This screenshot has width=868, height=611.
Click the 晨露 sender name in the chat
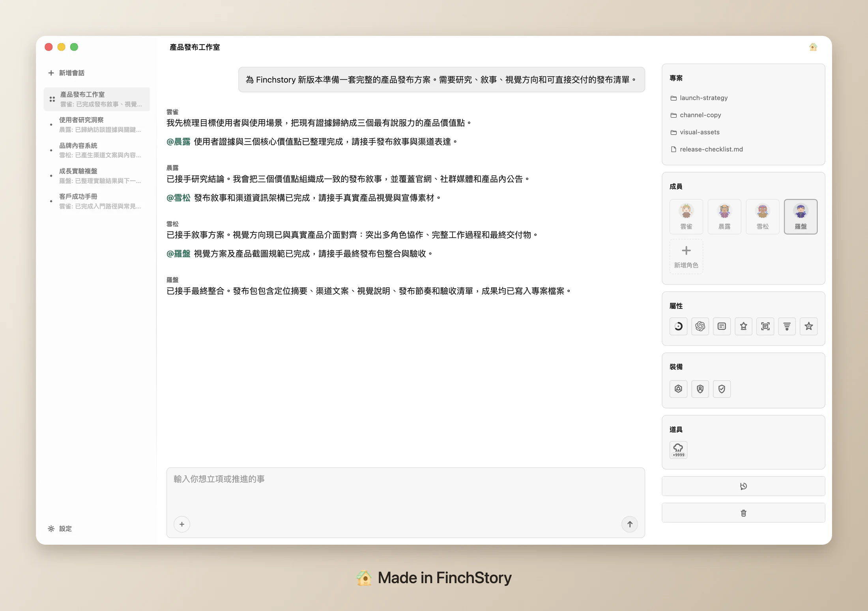click(172, 168)
